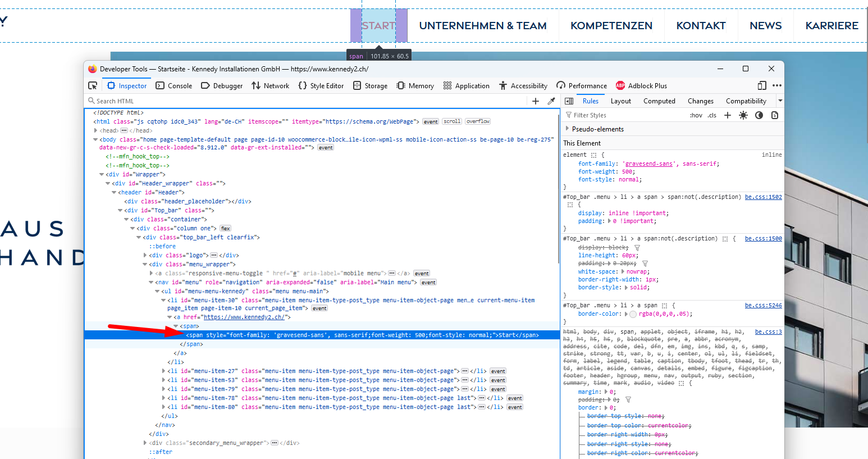The image size is (868, 459).
Task: Open the Changes sidebar tab
Action: tap(701, 101)
